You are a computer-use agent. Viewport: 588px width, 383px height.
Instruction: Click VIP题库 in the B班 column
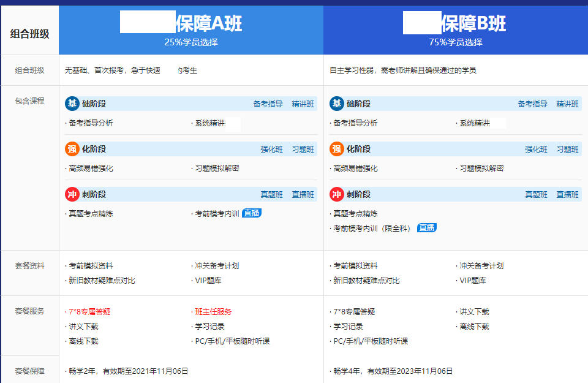pos(473,281)
